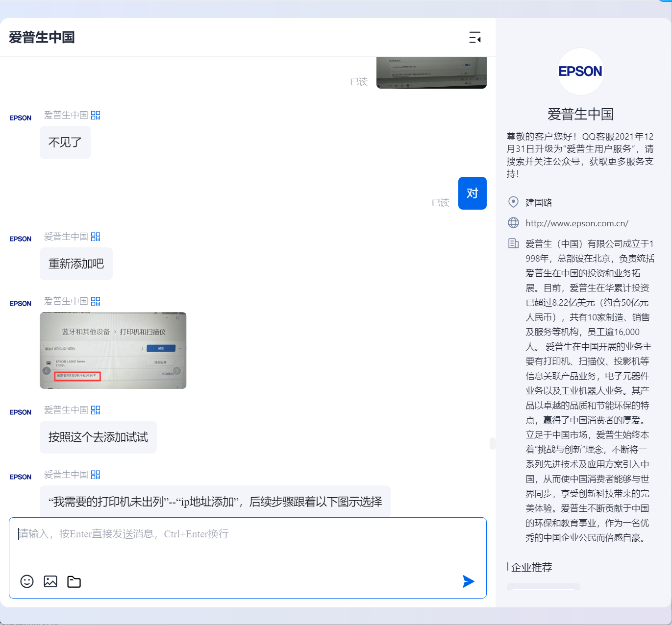
Task: Click the EPSON avatar beside the ip地址添加 message
Action: pyautogui.click(x=21, y=477)
